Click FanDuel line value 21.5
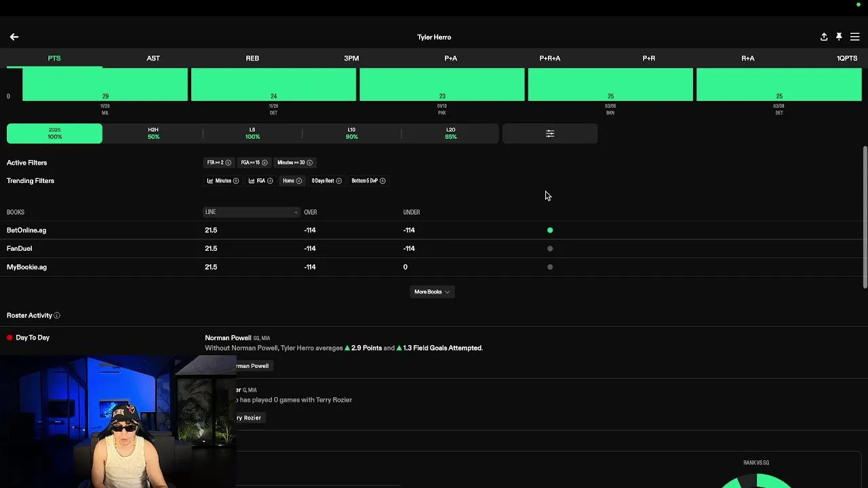 tap(211, 249)
